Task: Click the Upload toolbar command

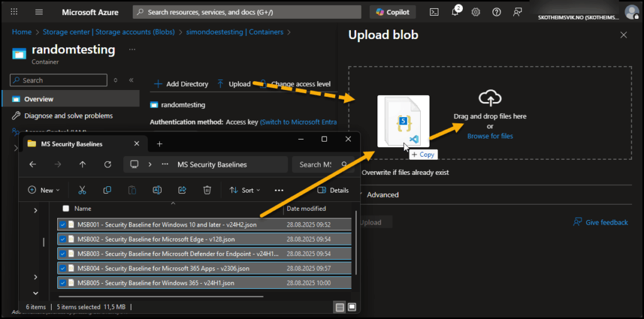Action: pyautogui.click(x=234, y=84)
